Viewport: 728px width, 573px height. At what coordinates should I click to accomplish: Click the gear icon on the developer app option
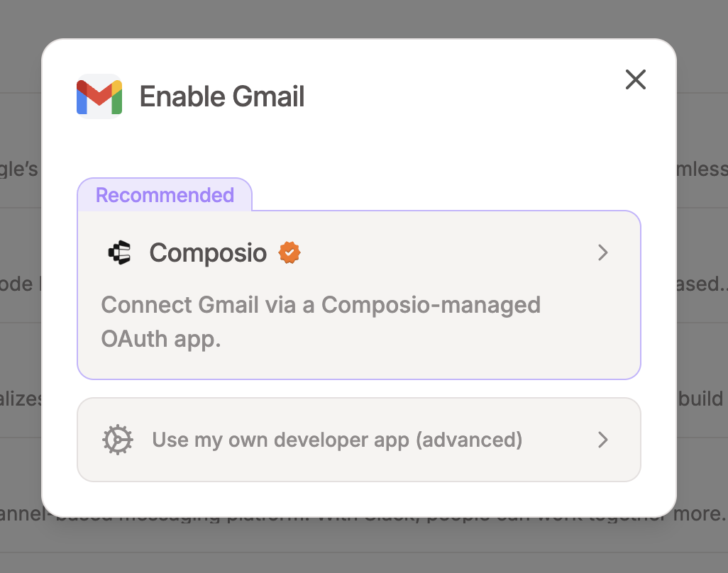(x=118, y=440)
